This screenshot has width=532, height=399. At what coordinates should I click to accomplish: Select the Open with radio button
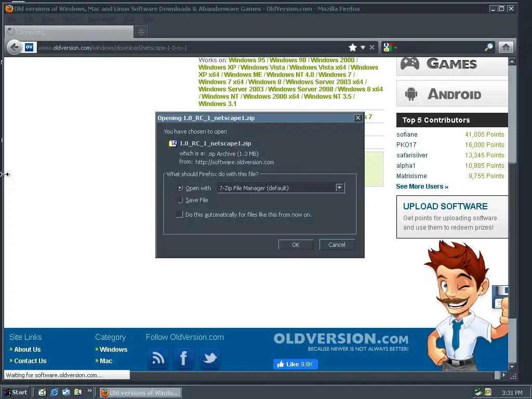(x=180, y=188)
